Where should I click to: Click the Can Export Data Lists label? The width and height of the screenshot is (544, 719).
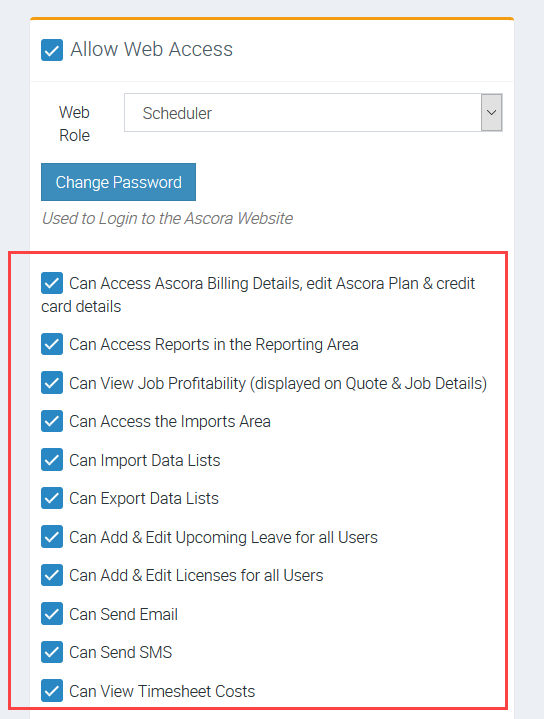pos(144,498)
